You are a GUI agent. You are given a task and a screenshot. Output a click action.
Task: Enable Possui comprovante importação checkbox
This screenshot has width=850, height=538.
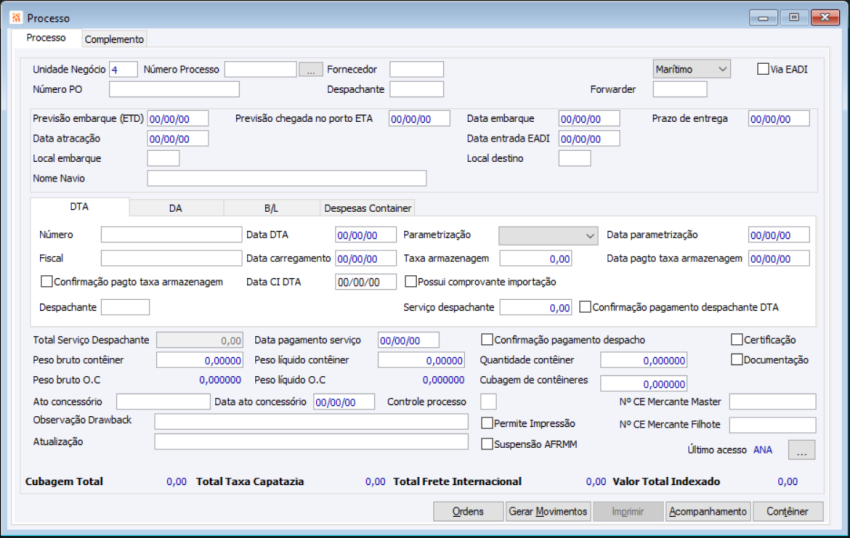(x=411, y=282)
